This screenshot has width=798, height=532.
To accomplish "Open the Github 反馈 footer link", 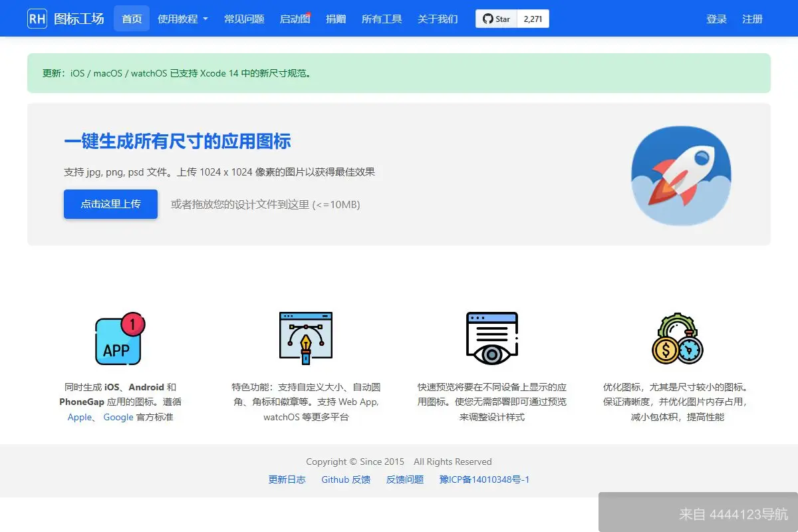I will tap(346, 479).
